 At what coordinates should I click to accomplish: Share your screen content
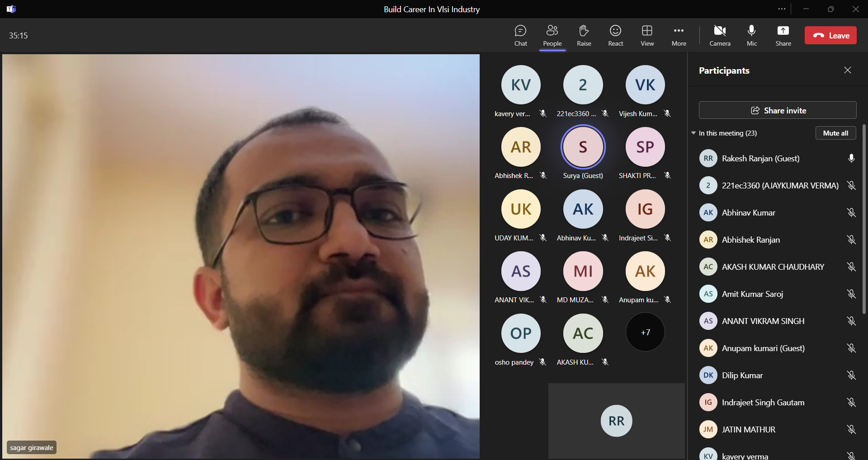(x=783, y=36)
